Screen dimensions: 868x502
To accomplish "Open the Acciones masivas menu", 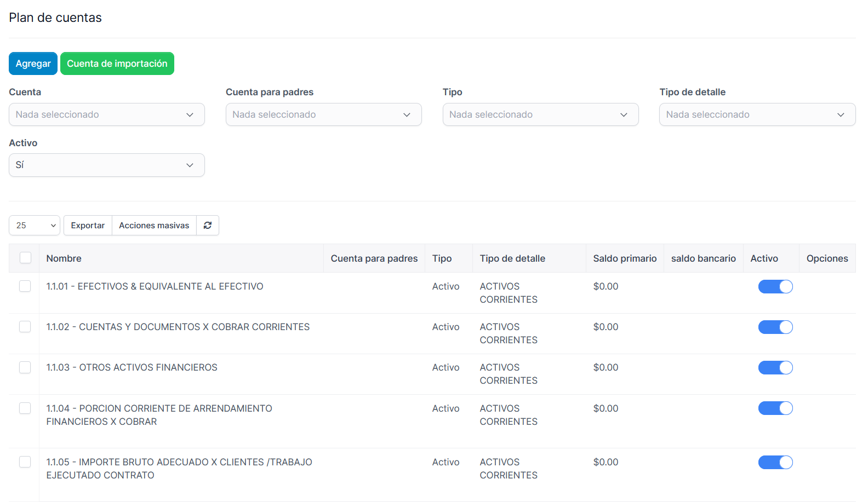I will tap(154, 226).
